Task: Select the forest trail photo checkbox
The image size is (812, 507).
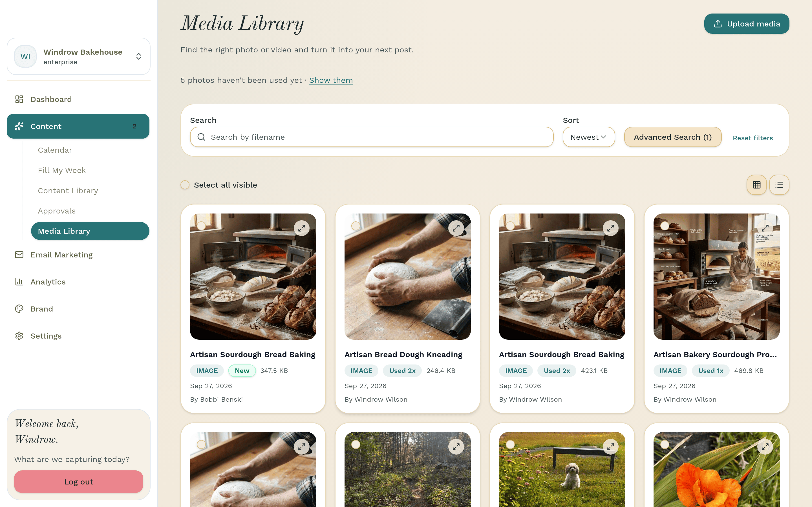Action: (x=356, y=445)
